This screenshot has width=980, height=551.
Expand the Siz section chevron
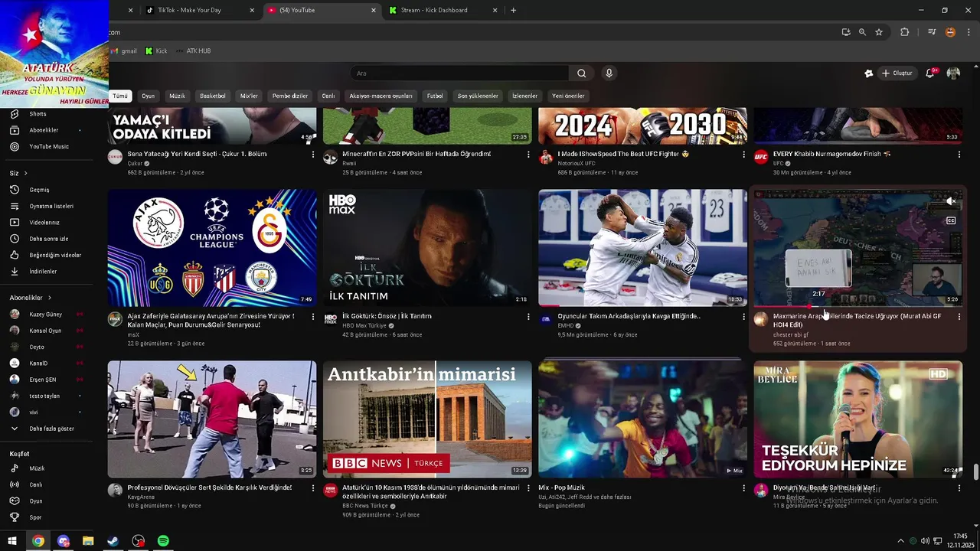[x=25, y=174]
